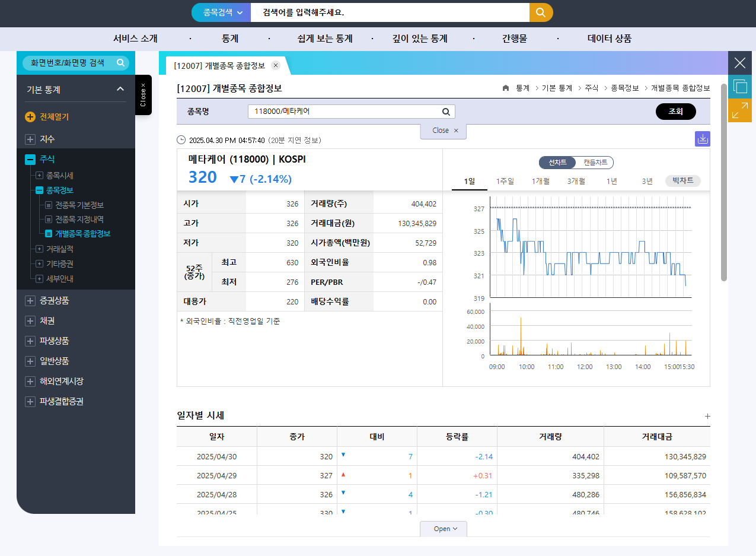
Task: Click the stock name field magnifier icon
Action: 446,112
